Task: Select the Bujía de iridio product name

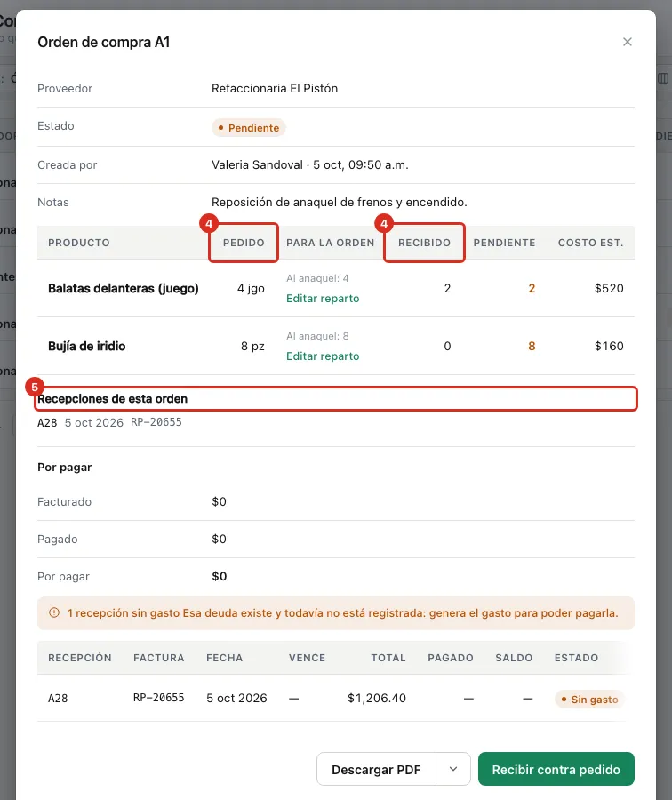Action: 87,346
